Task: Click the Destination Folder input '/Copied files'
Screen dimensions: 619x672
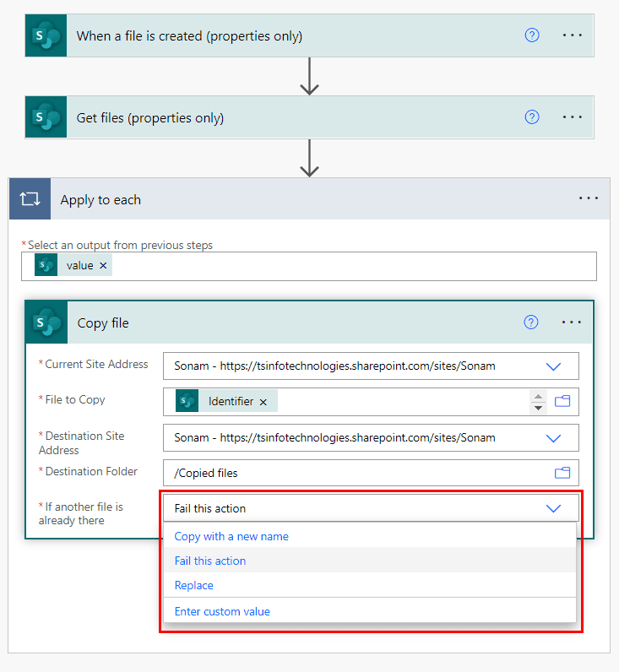Action: (x=371, y=473)
